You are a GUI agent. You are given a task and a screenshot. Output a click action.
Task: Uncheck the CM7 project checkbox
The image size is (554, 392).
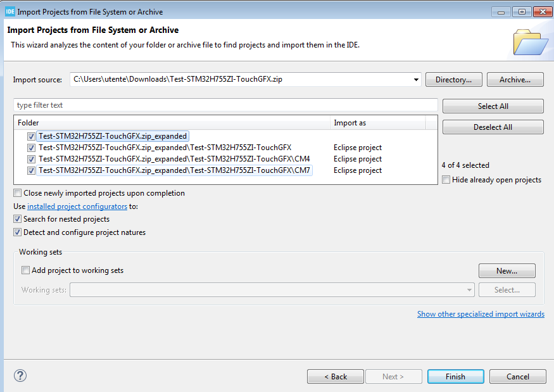[x=31, y=171]
